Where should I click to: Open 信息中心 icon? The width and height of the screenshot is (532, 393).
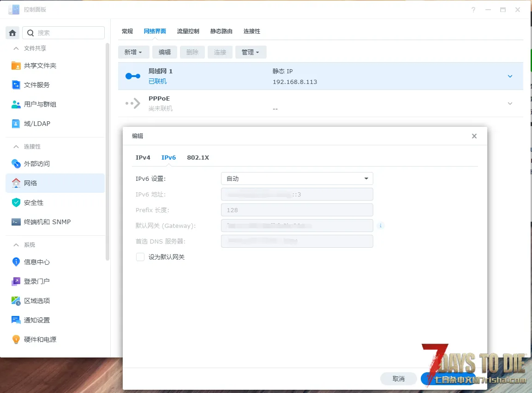pos(16,262)
